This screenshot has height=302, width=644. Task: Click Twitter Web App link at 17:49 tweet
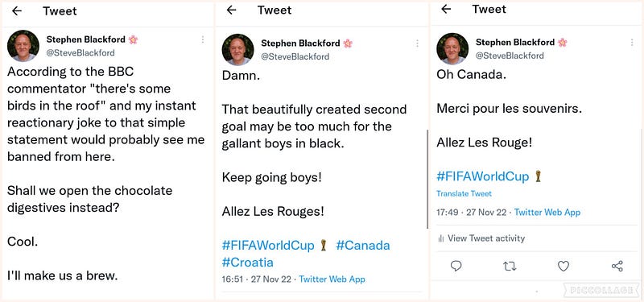point(547,213)
